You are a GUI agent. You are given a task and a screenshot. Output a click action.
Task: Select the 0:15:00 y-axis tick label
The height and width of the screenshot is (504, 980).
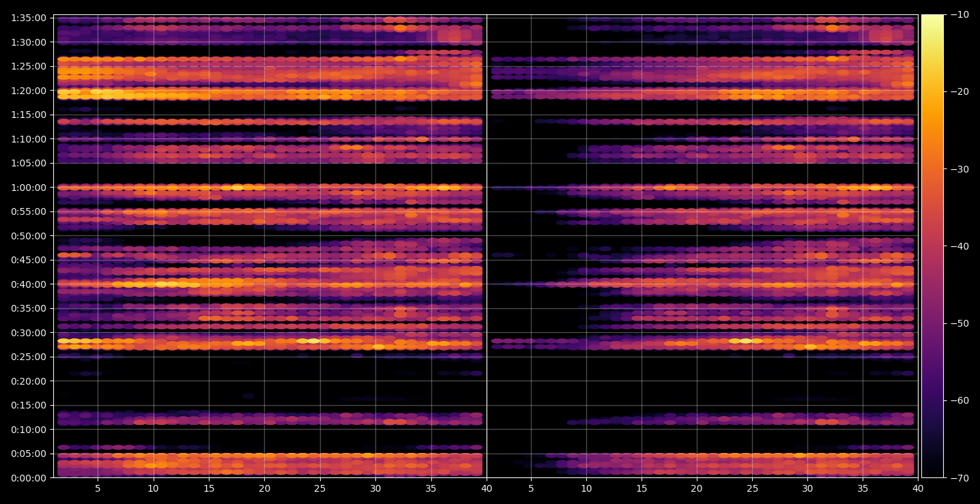(29, 405)
